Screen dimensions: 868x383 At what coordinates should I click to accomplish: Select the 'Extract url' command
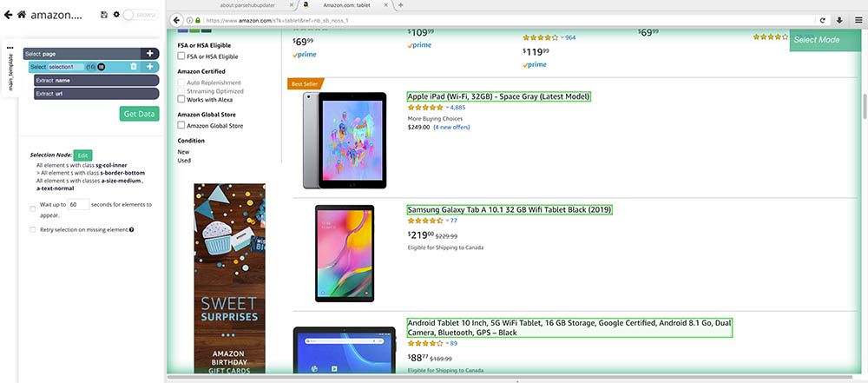[96, 94]
